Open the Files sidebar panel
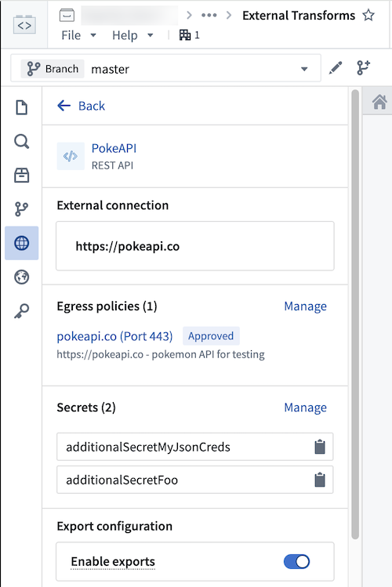Image resolution: width=392 pixels, height=587 pixels. pyautogui.click(x=21, y=107)
